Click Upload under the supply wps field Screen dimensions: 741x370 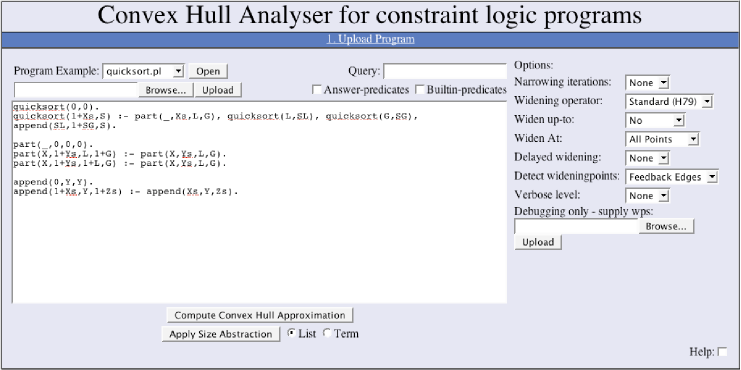pyautogui.click(x=538, y=242)
